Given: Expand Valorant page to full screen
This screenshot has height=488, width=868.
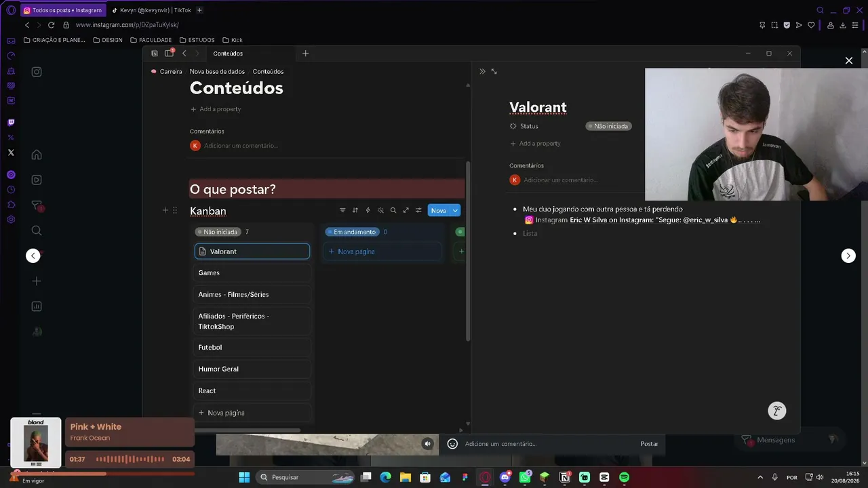Looking at the screenshot, I should 494,71.
